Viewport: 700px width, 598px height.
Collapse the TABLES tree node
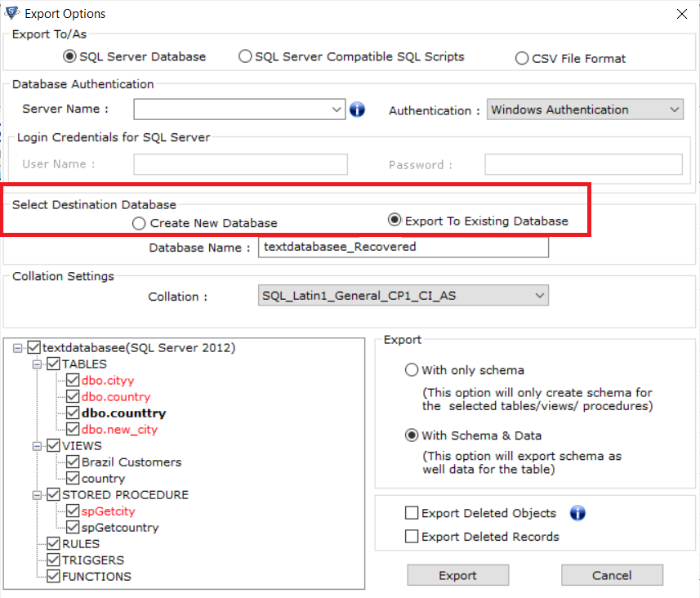pyautogui.click(x=37, y=364)
